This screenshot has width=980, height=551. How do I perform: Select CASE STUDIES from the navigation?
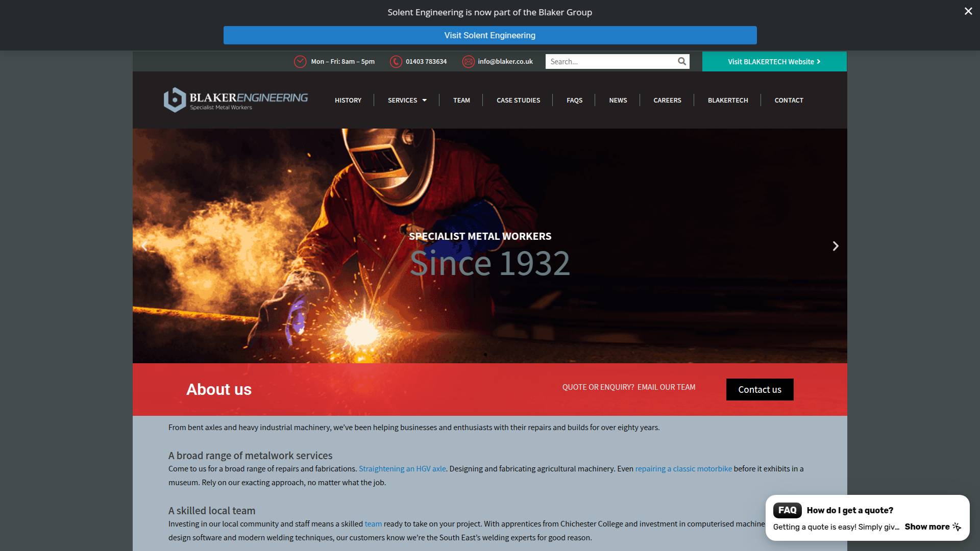[x=518, y=100]
